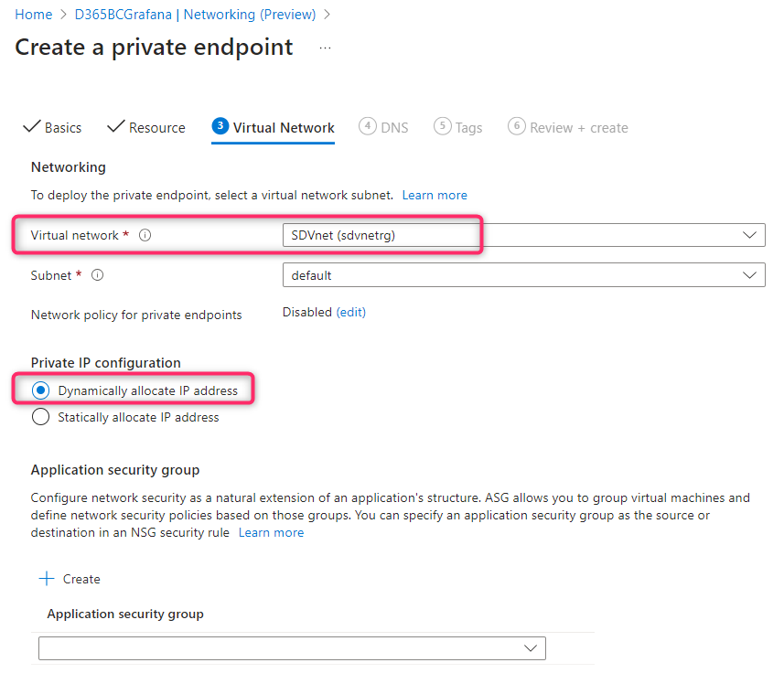The height and width of the screenshot is (684, 784).
Task: Click the Basics checkmark icon
Action: click(x=31, y=127)
